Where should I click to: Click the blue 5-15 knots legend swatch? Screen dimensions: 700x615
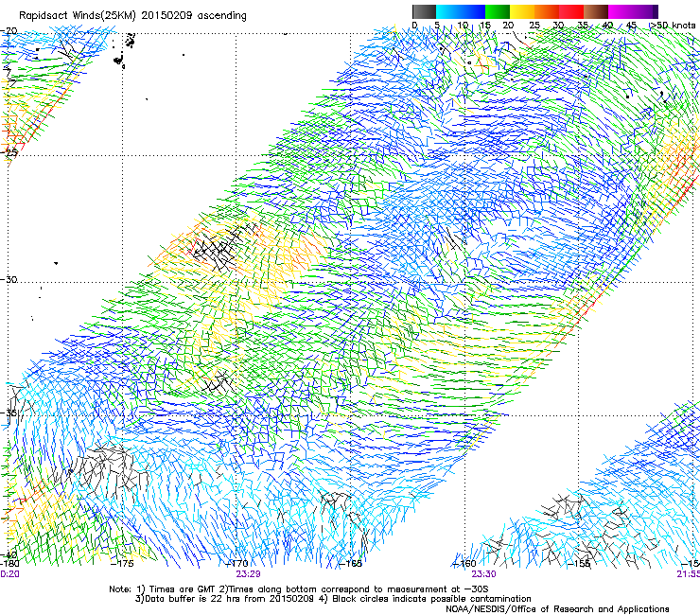(x=461, y=11)
